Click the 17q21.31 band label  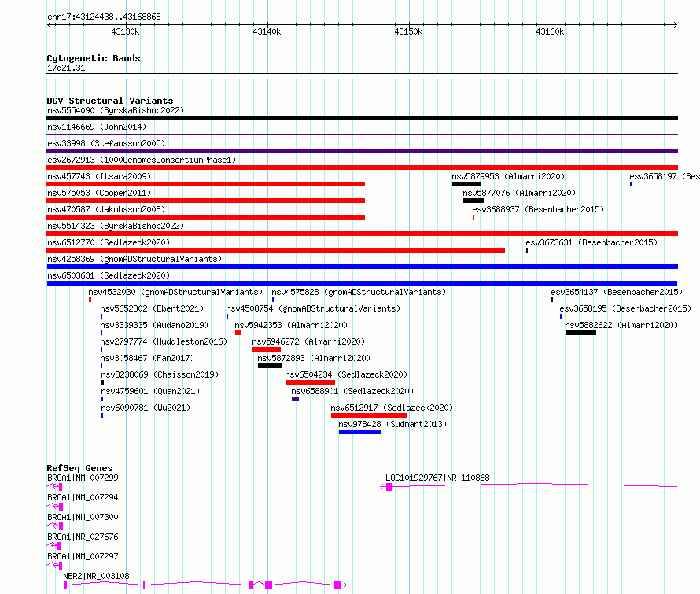(x=66, y=68)
